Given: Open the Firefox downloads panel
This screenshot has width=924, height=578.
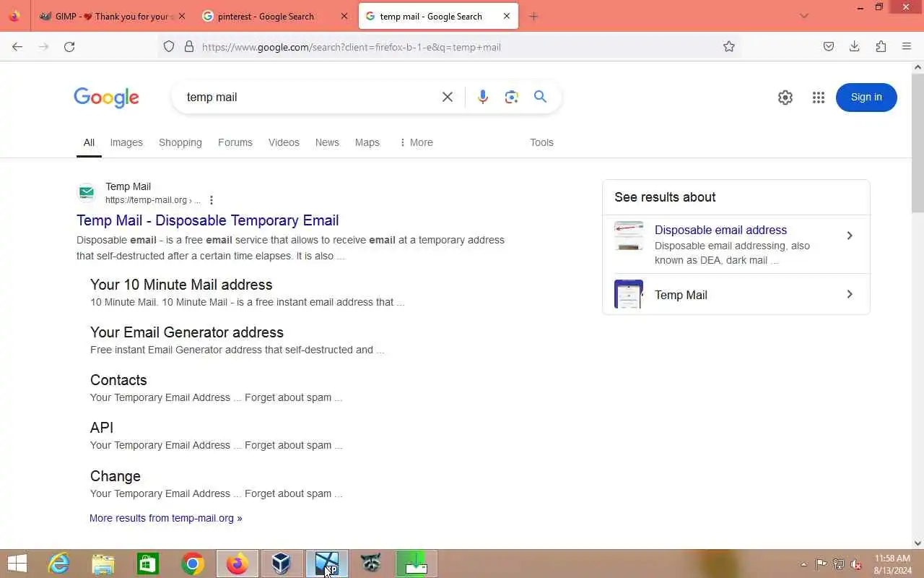Looking at the screenshot, I should [x=855, y=47].
